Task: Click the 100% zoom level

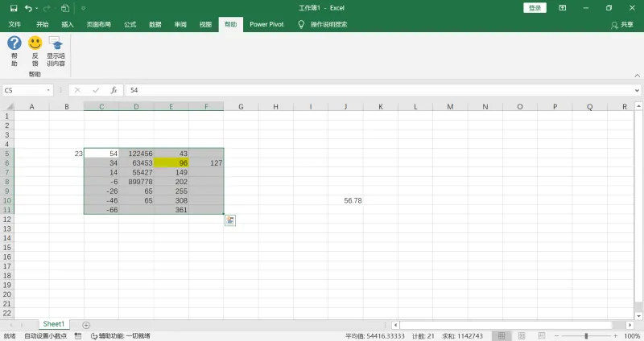Action: pos(632,336)
